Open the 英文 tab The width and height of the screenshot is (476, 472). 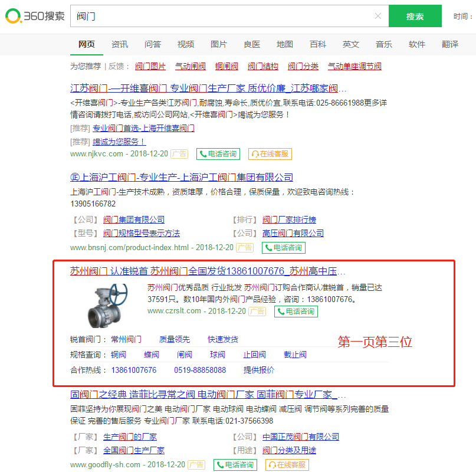tap(351, 44)
